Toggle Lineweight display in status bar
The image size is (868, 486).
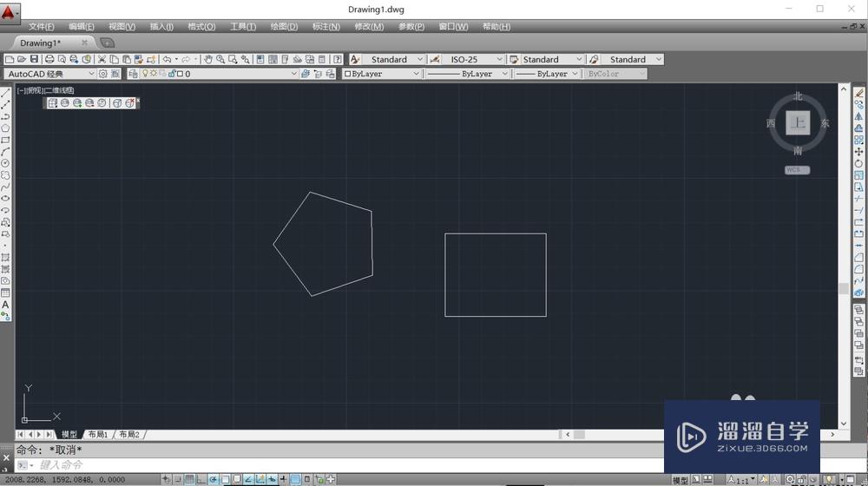tap(284, 479)
